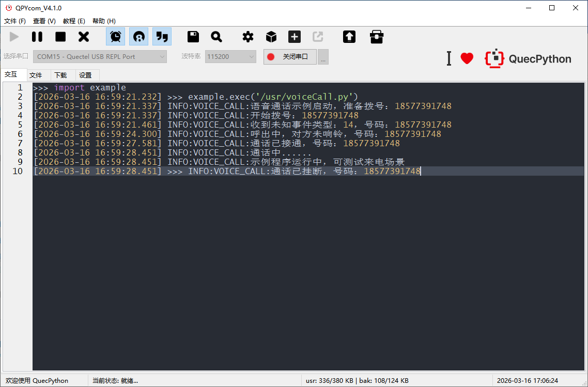Click the floppy disk save icon
The width and height of the screenshot is (588, 387).
[x=193, y=37]
